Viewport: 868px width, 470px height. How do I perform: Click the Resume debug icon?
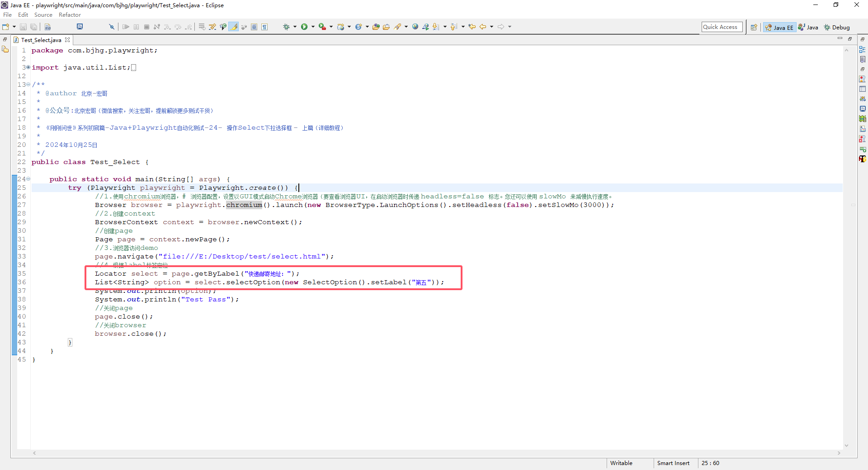(126, 27)
